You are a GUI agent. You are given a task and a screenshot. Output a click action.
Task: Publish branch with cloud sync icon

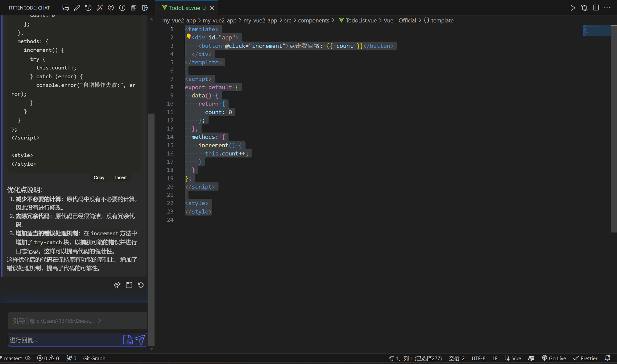pyautogui.click(x=28, y=358)
